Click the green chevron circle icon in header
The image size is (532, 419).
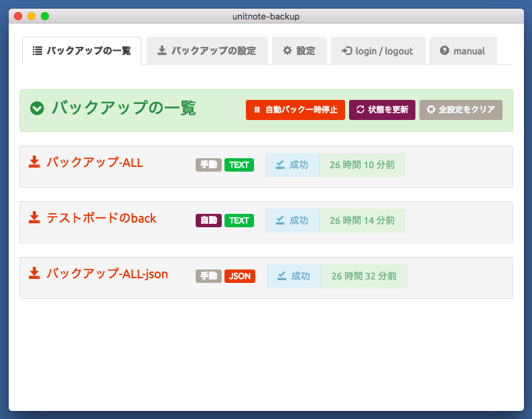38,108
